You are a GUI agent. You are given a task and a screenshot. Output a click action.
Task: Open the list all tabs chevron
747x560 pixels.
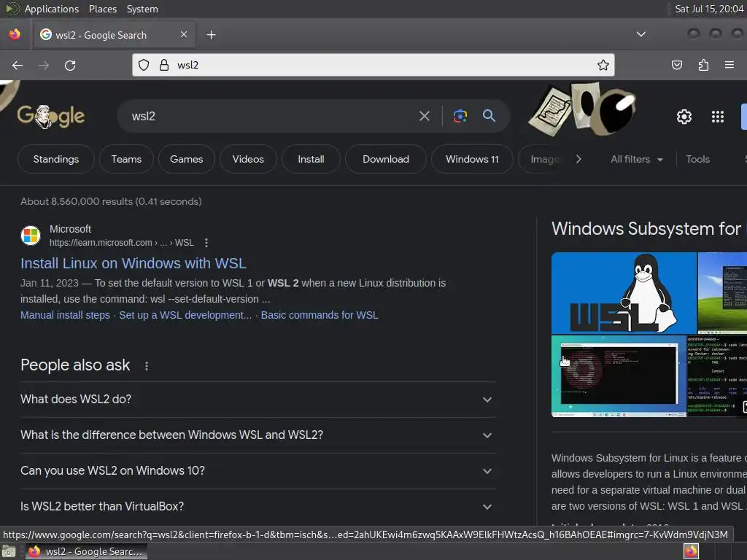point(641,34)
